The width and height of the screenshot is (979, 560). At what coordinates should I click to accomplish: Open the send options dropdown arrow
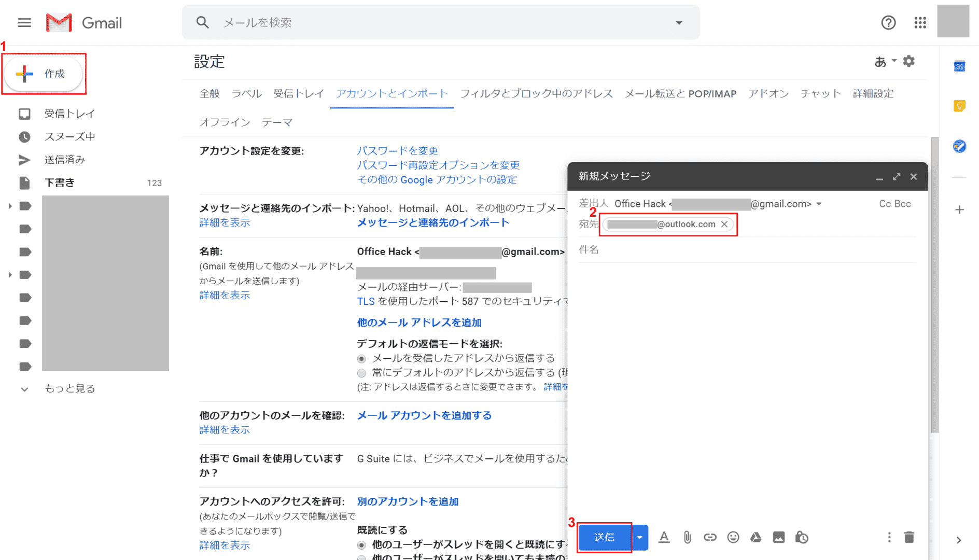(640, 537)
